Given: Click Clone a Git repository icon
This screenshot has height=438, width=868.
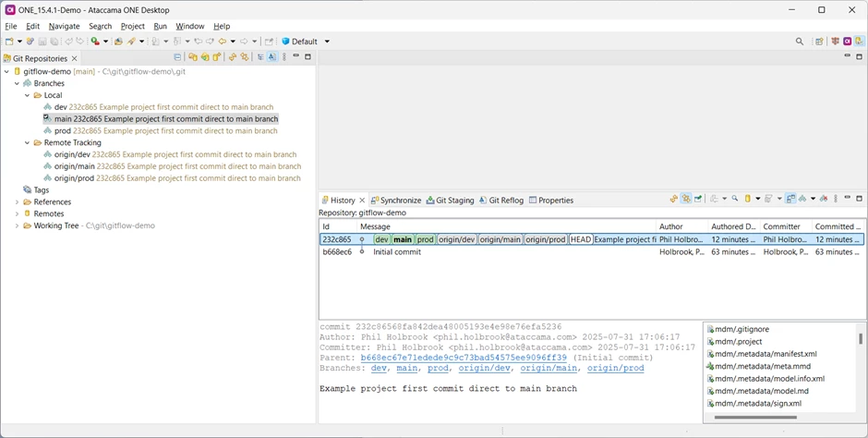Looking at the screenshot, I should [205, 57].
